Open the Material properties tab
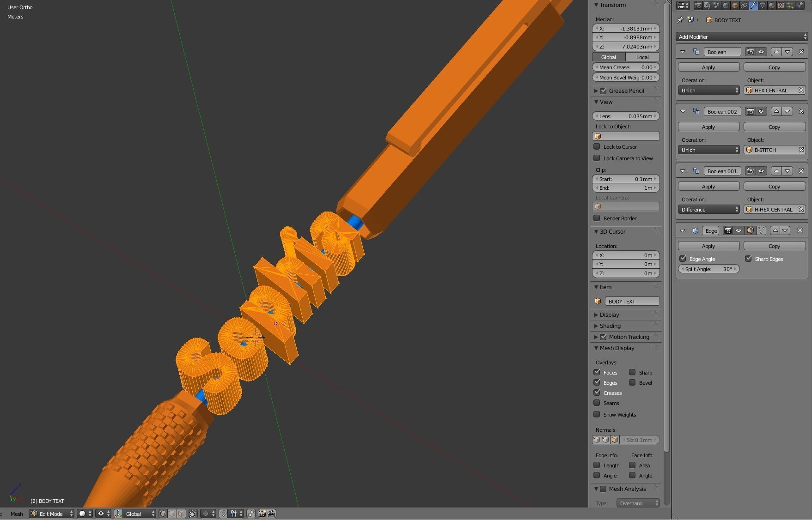This screenshot has height=520, width=812. (772, 6)
